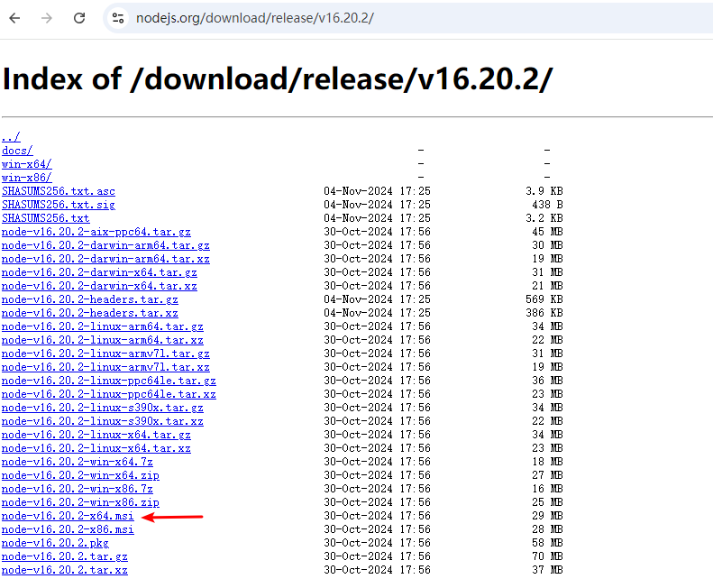Download node-v16.20.2-headers.tar.xz
The image size is (713, 588).
point(89,313)
